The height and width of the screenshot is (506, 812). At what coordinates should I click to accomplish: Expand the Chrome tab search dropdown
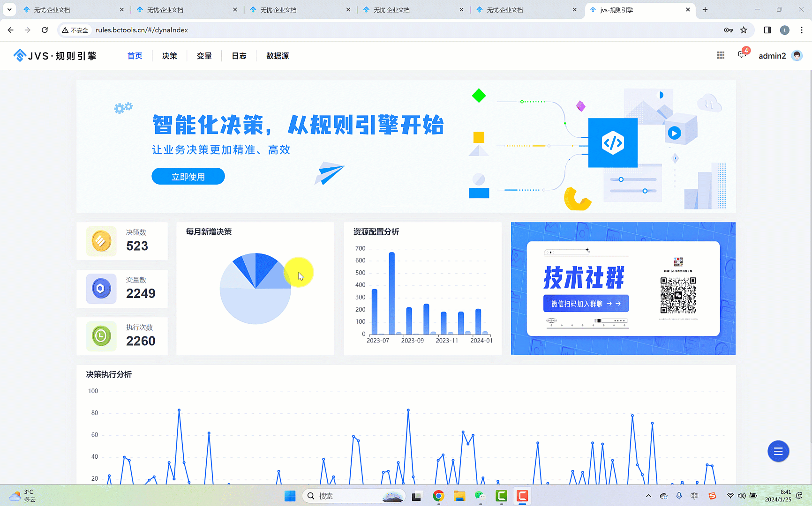[x=9, y=9]
